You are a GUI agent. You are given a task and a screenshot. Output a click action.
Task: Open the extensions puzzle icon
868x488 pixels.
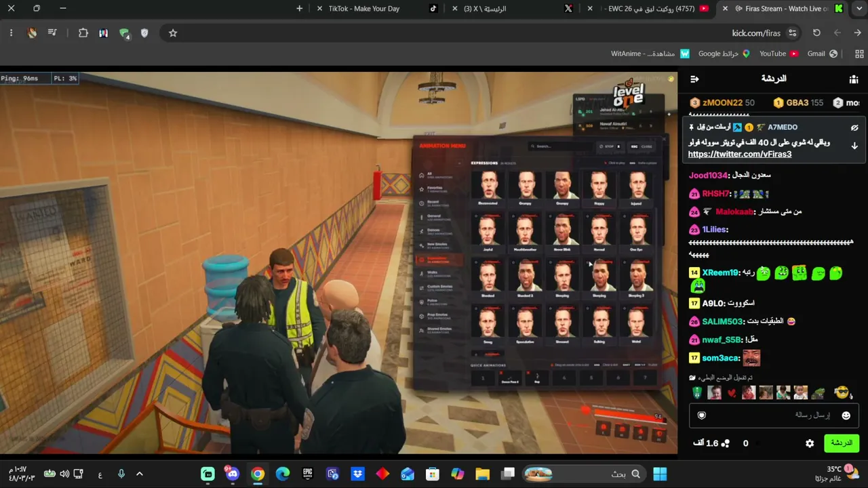pyautogui.click(x=83, y=33)
